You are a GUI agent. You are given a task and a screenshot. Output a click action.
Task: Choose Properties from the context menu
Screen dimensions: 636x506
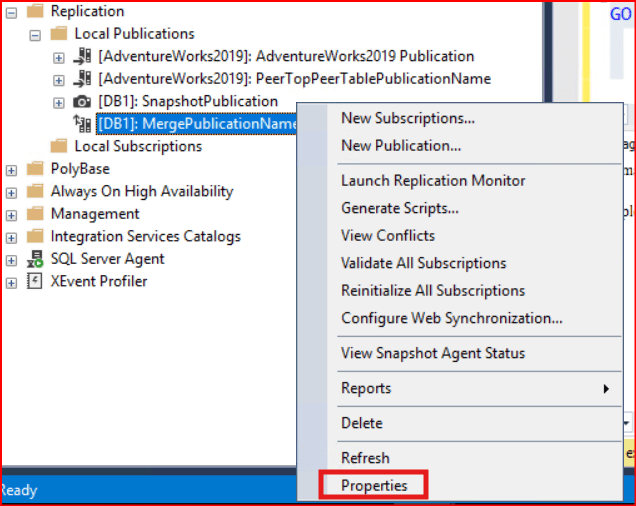(374, 486)
